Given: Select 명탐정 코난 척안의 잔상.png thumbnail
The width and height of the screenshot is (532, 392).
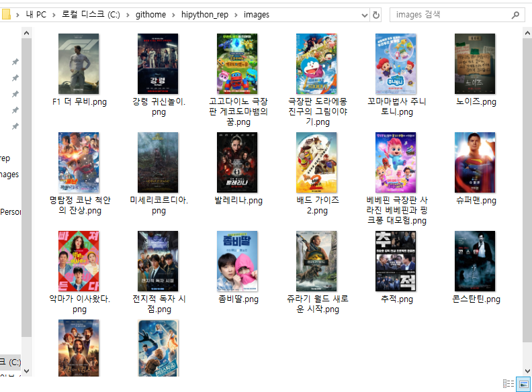Looking at the screenshot, I should (79, 162).
